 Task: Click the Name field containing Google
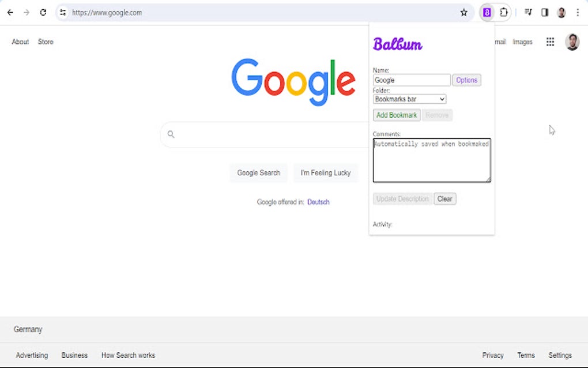[412, 80]
